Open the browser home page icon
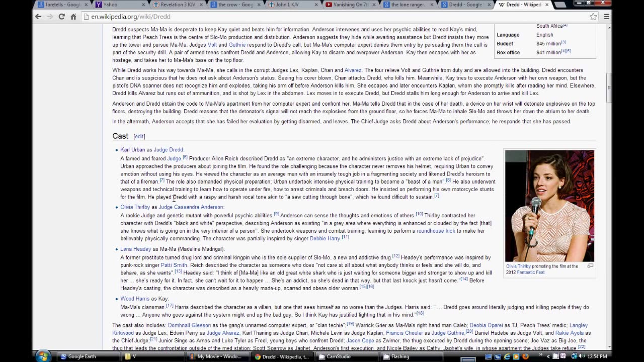This screenshot has width=644, height=362. point(73,17)
